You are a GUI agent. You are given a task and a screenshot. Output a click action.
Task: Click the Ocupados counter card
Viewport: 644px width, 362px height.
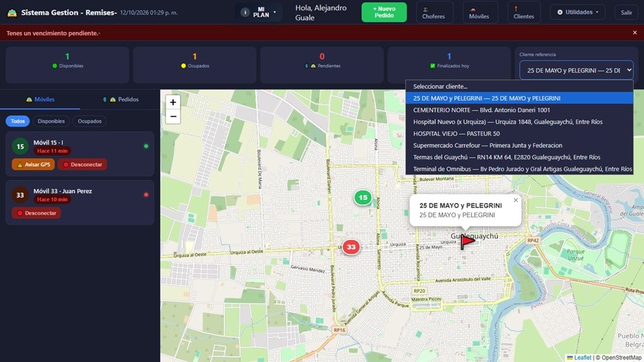pyautogui.click(x=194, y=65)
